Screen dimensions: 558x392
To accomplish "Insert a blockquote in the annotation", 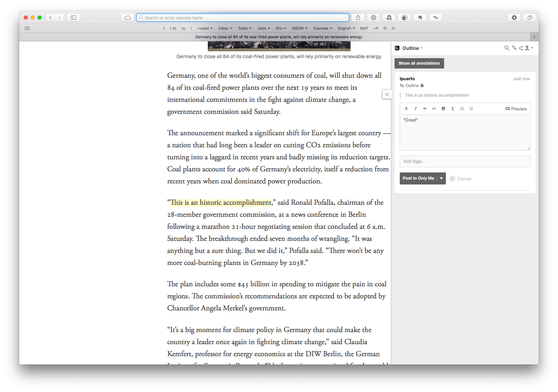I will 425,108.
